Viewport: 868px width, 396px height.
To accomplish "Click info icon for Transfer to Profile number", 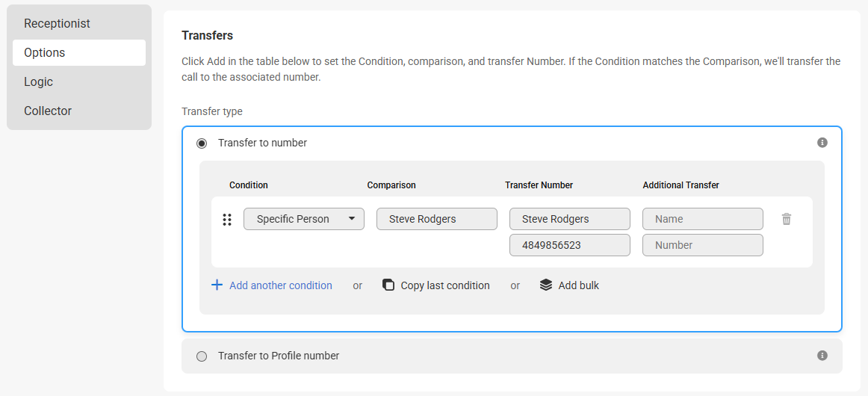I will click(822, 356).
